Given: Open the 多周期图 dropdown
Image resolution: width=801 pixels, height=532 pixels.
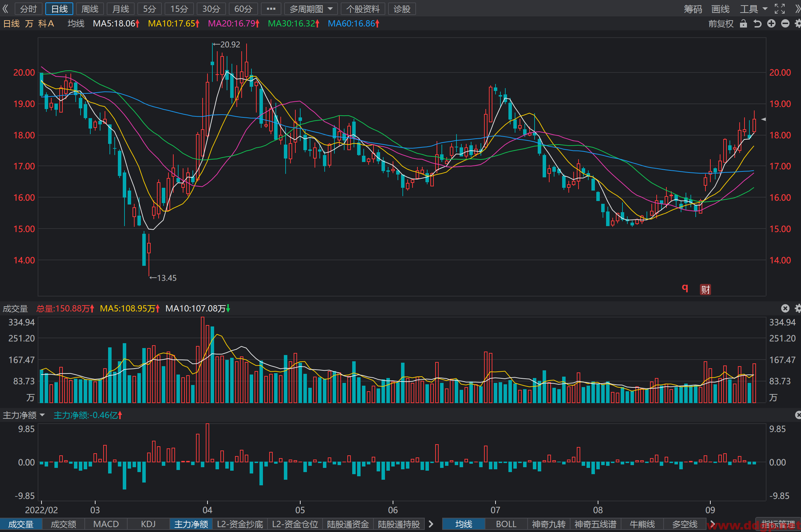Looking at the screenshot, I should pos(311,9).
